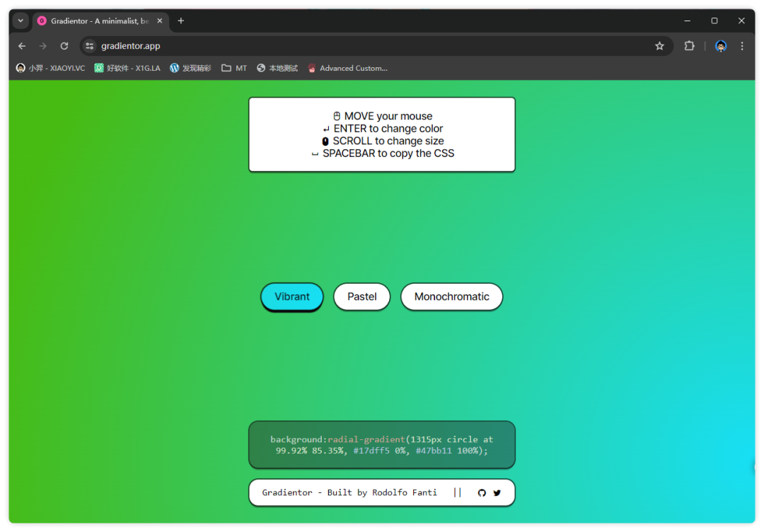The height and width of the screenshot is (532, 764).
Task: Open the Chrome profile avatar
Action: (721, 46)
